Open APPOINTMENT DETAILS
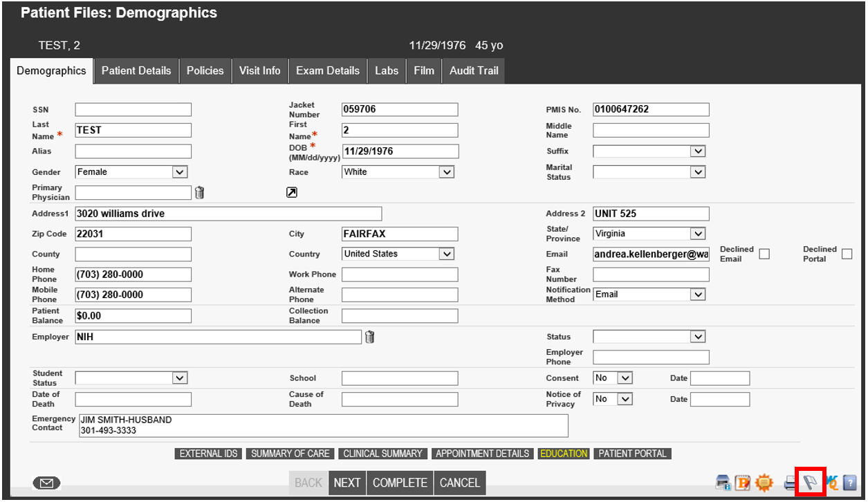The image size is (868, 502). (483, 454)
